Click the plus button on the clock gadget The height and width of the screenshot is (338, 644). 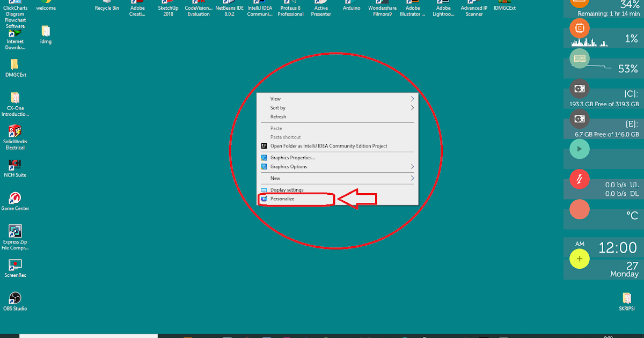click(x=579, y=259)
